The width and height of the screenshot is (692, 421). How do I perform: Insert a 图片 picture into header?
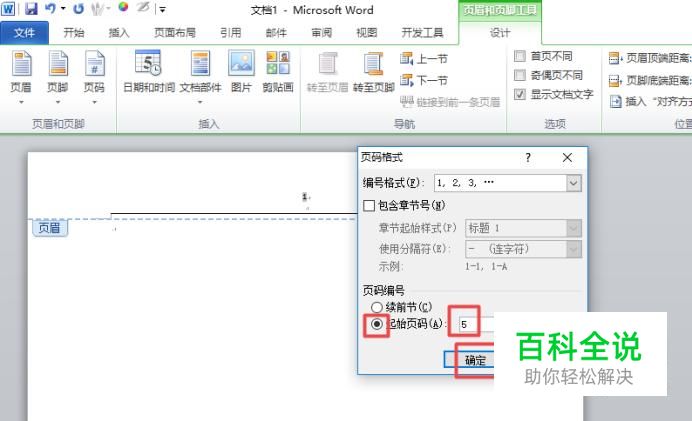coord(241,72)
